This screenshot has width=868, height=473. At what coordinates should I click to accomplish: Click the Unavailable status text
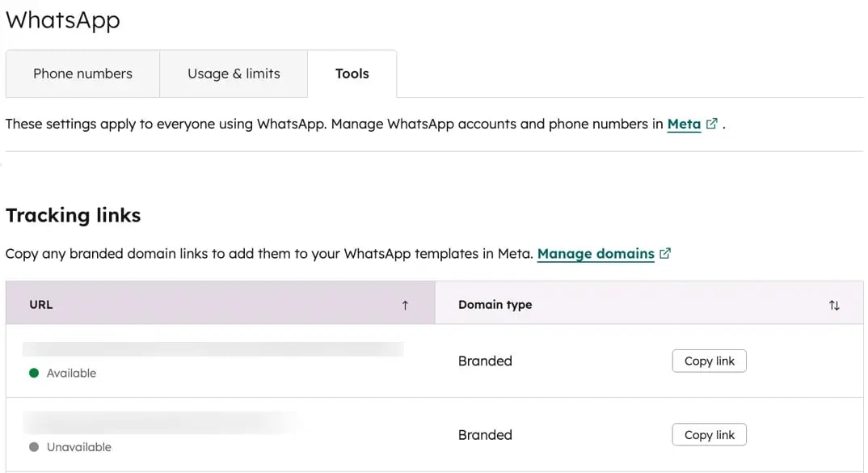click(78, 447)
